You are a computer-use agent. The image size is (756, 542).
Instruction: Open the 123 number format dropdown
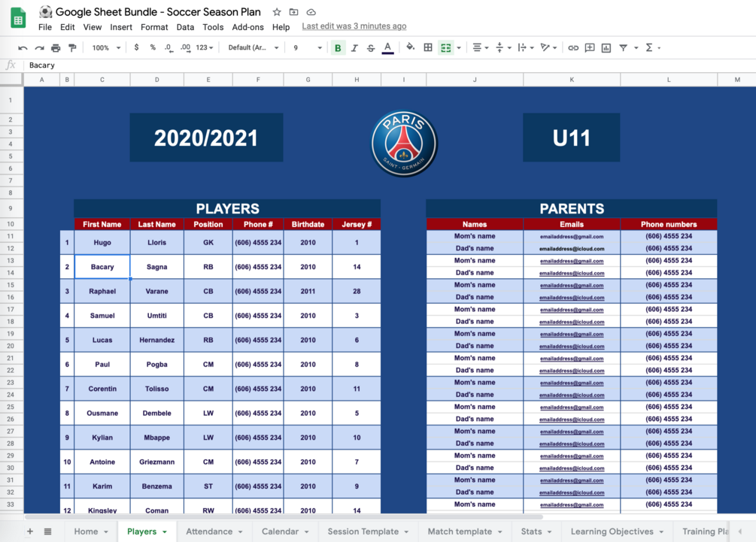pyautogui.click(x=205, y=47)
